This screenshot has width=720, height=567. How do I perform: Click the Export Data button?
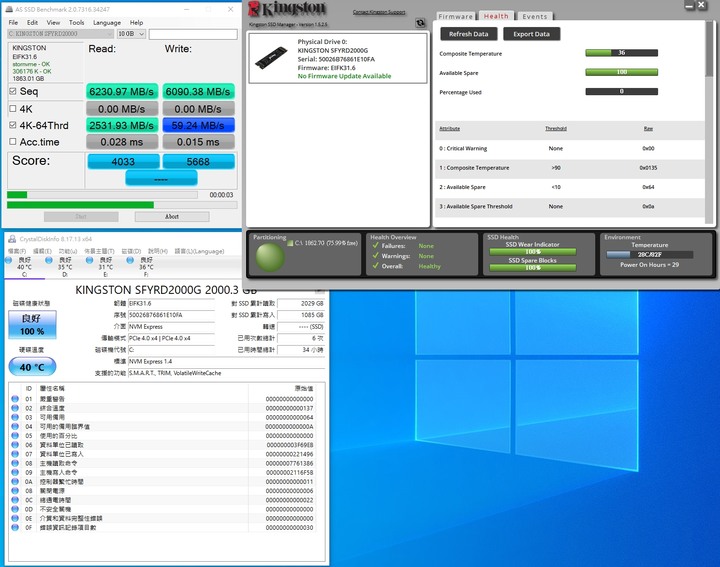pyautogui.click(x=531, y=34)
